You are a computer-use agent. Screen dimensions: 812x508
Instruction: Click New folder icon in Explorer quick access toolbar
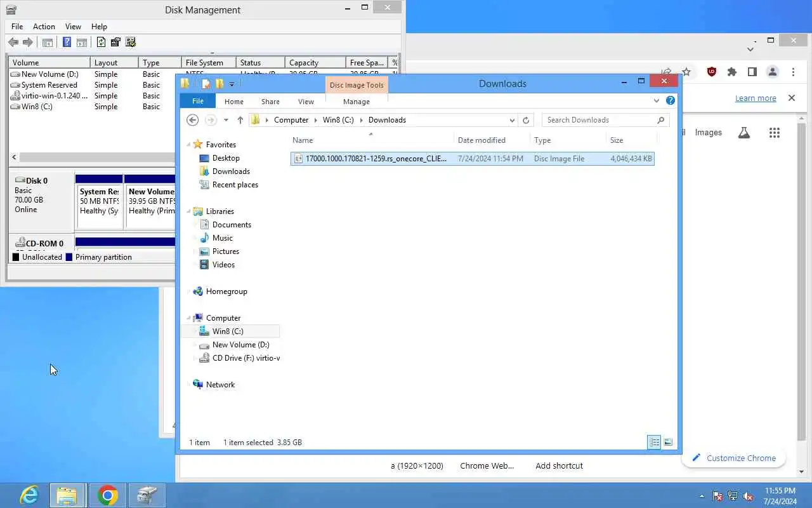(219, 84)
